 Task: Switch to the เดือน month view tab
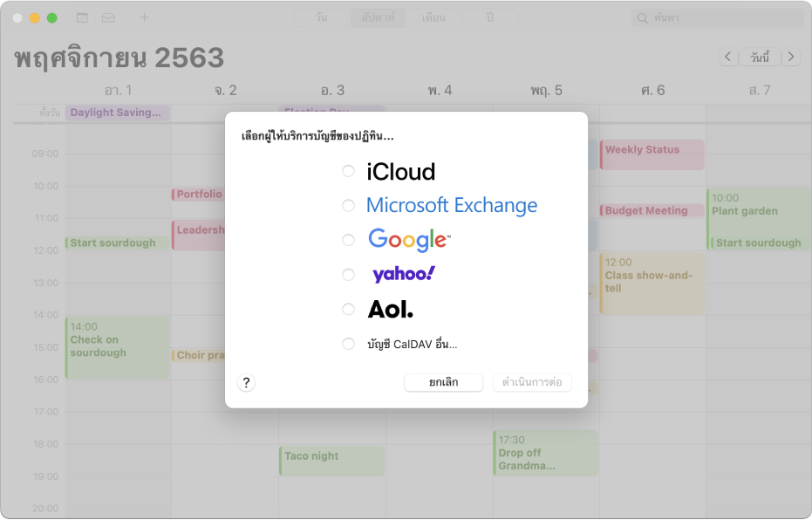coord(434,17)
